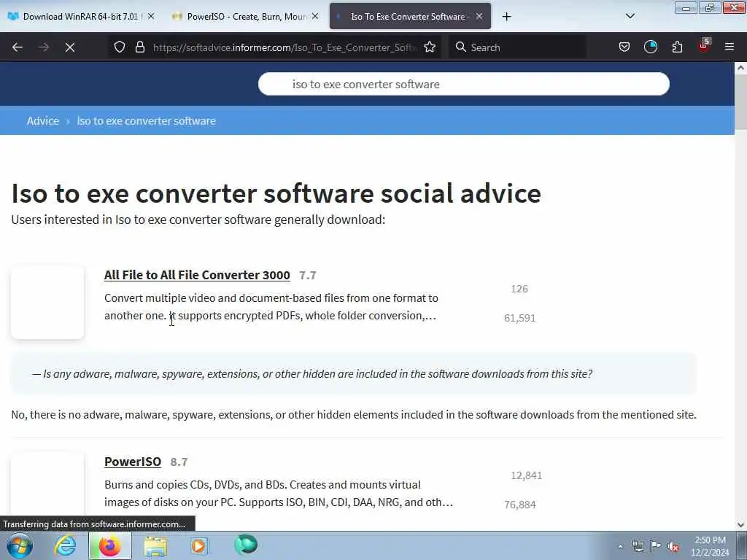
Task: Switch to Download WinRAR 64-bit tab
Action: (82, 16)
